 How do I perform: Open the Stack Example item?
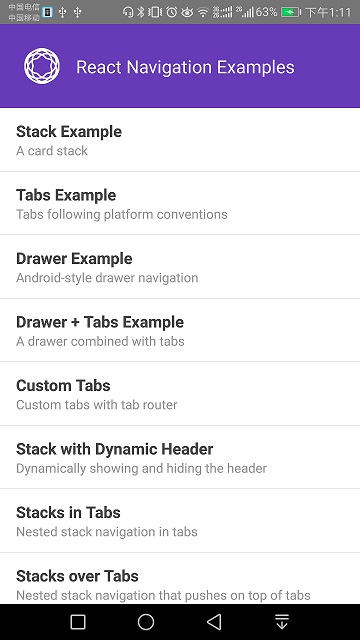pos(180,140)
